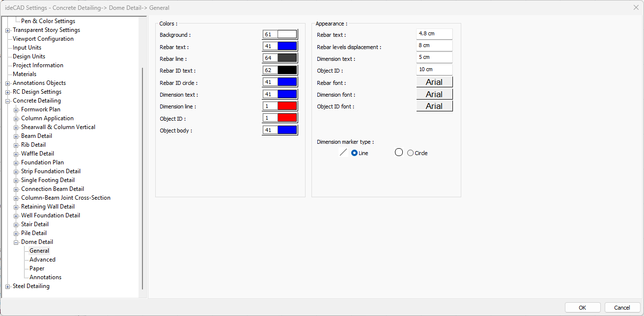This screenshot has width=644, height=316.
Task: Change the red Dimension line color
Action: tap(287, 106)
